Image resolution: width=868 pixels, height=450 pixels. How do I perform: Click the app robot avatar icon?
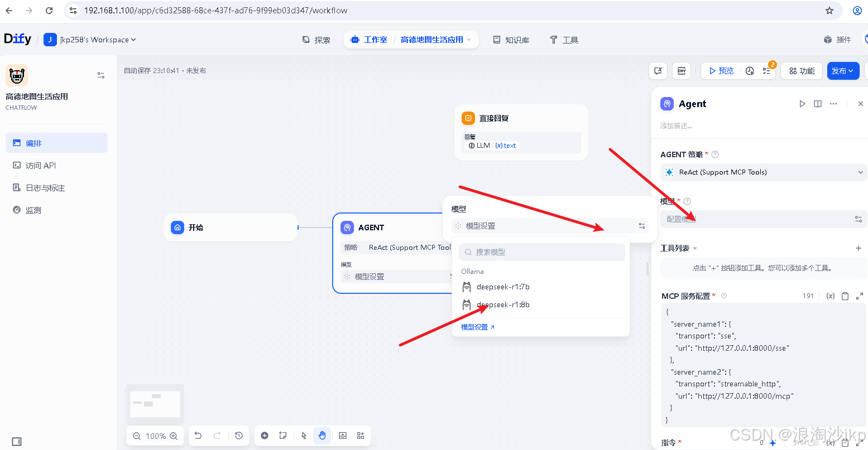(17, 75)
